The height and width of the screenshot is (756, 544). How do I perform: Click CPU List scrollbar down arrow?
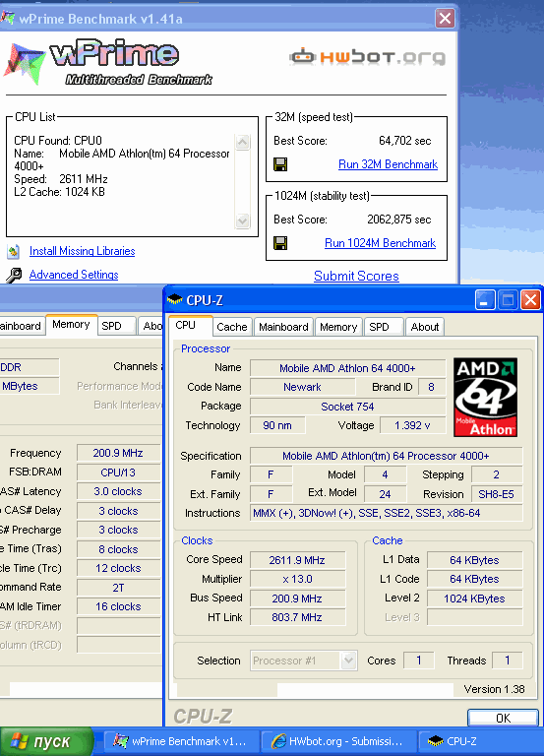click(x=242, y=220)
